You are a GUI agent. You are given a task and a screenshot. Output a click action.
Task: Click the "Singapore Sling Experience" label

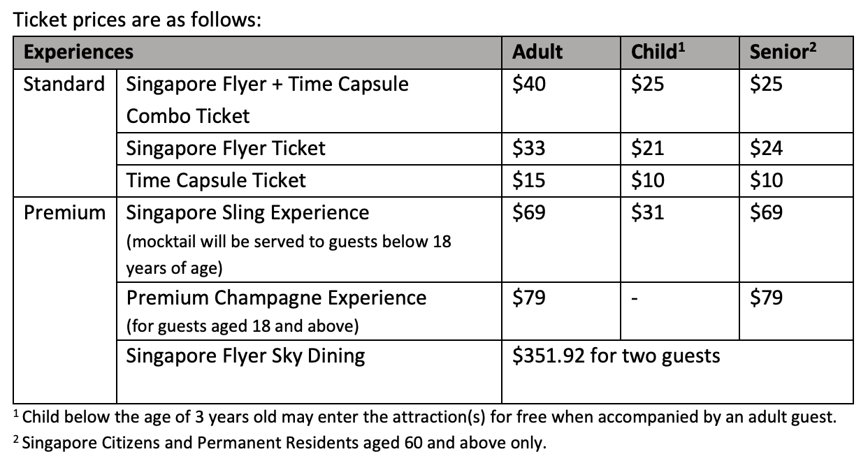click(247, 212)
